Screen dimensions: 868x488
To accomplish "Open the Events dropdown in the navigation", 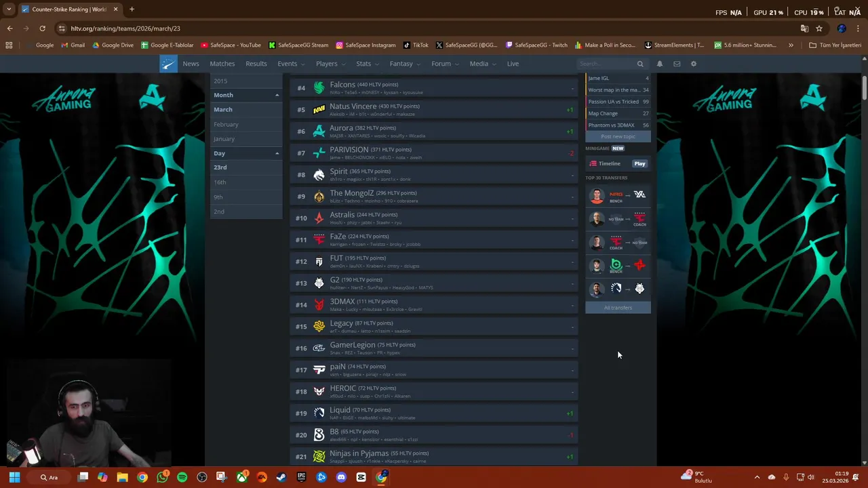I will 291,64.
